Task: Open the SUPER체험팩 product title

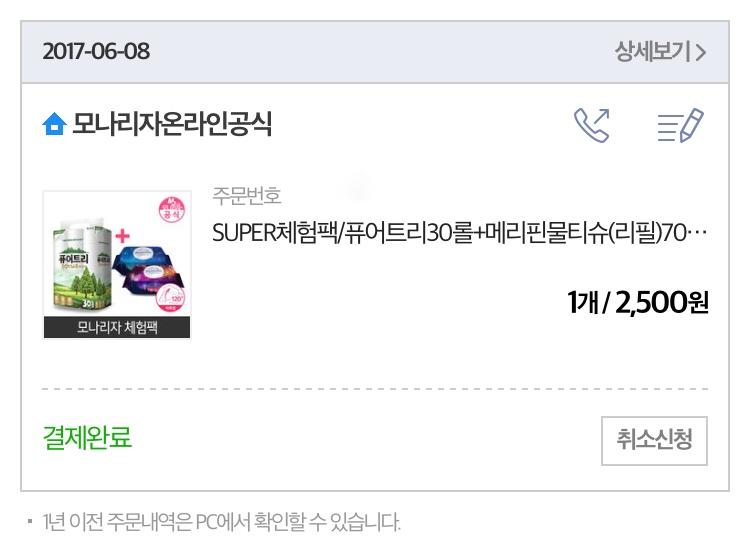Action: [x=459, y=233]
